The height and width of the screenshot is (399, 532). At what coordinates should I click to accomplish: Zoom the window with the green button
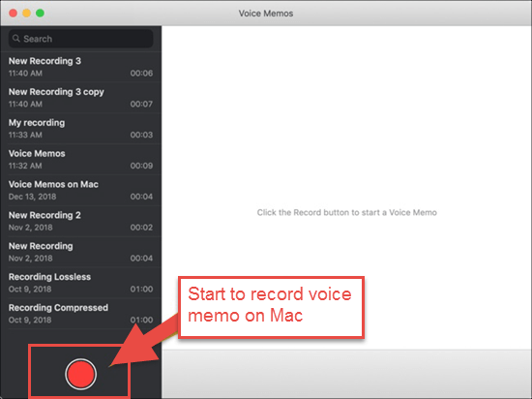40,14
